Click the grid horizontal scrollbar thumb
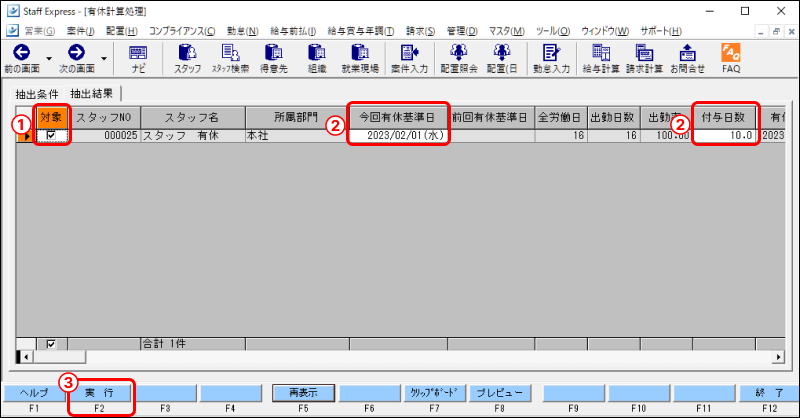The image size is (800, 418). click(59, 357)
